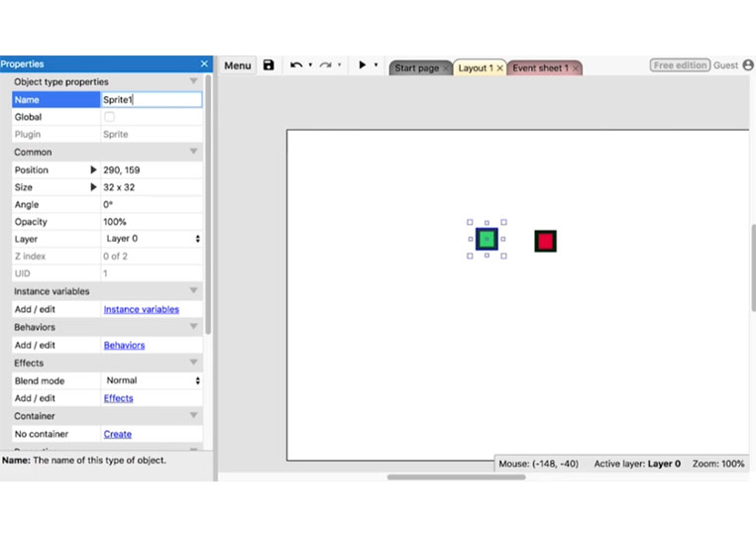Viewport: 756px width, 536px height.
Task: Click the Angle value 0°
Action: pyautogui.click(x=108, y=204)
